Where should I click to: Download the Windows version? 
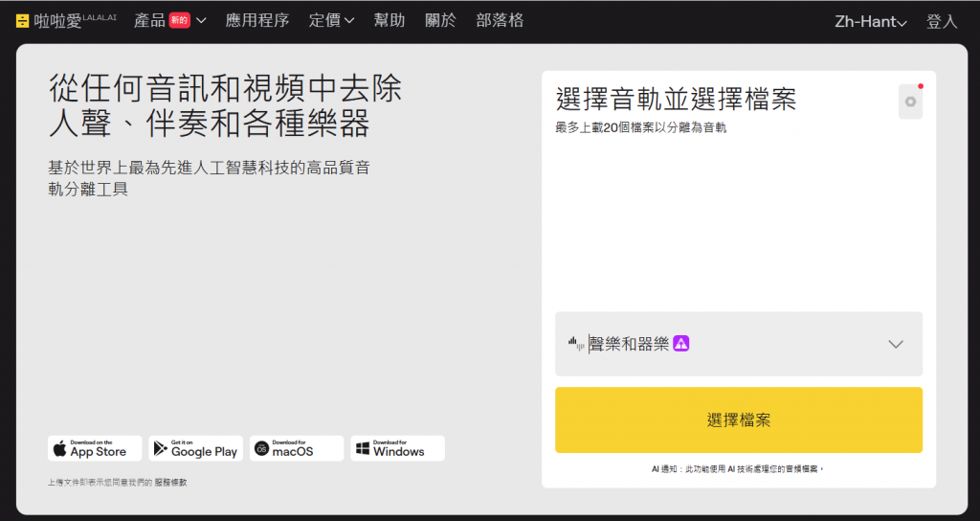tap(397, 448)
